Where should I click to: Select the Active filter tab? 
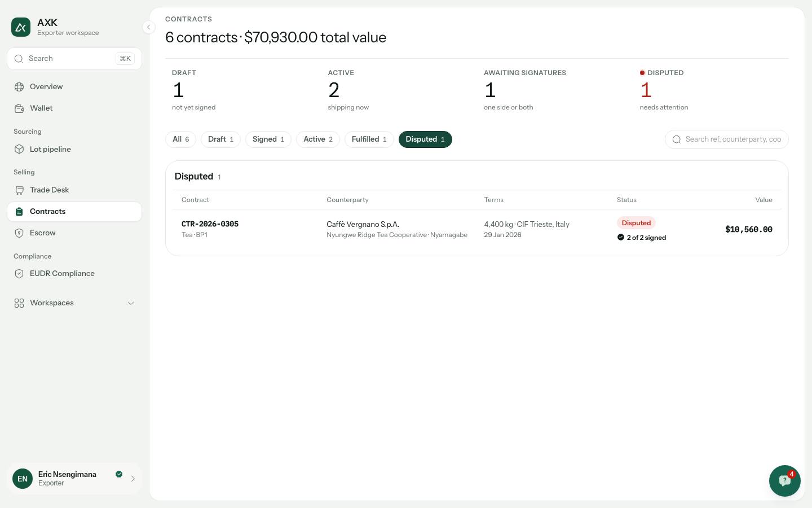pos(318,139)
